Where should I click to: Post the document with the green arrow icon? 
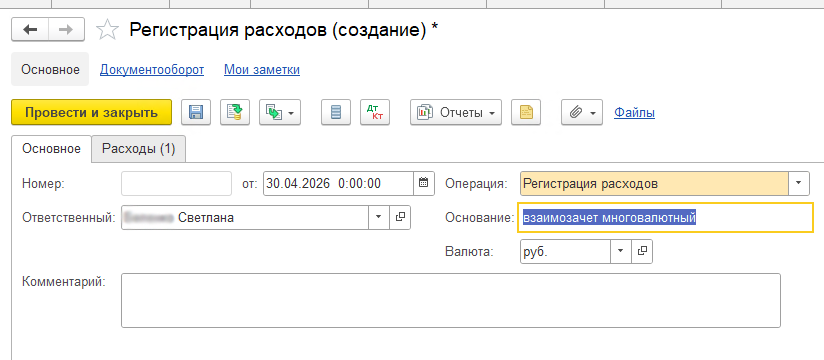coord(235,112)
